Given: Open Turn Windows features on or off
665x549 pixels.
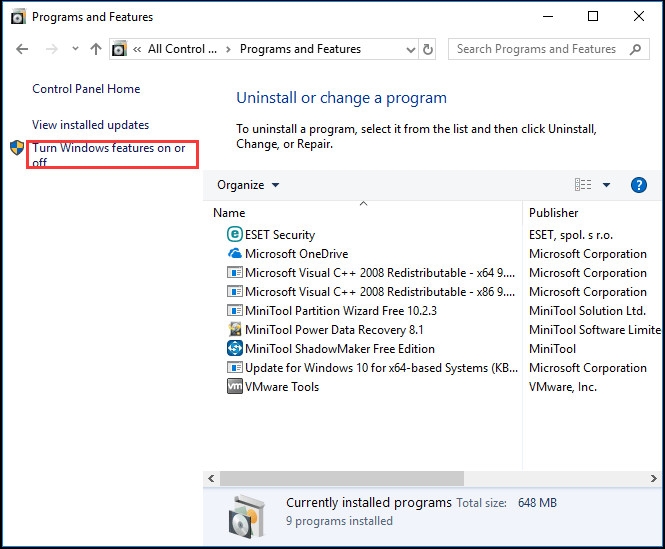Looking at the screenshot, I should click(109, 154).
